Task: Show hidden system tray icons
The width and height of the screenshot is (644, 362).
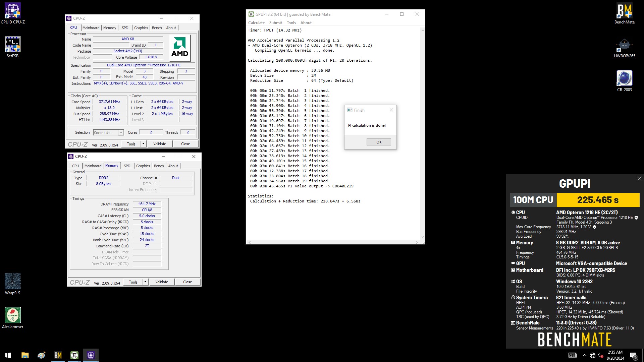Action: (x=584, y=355)
